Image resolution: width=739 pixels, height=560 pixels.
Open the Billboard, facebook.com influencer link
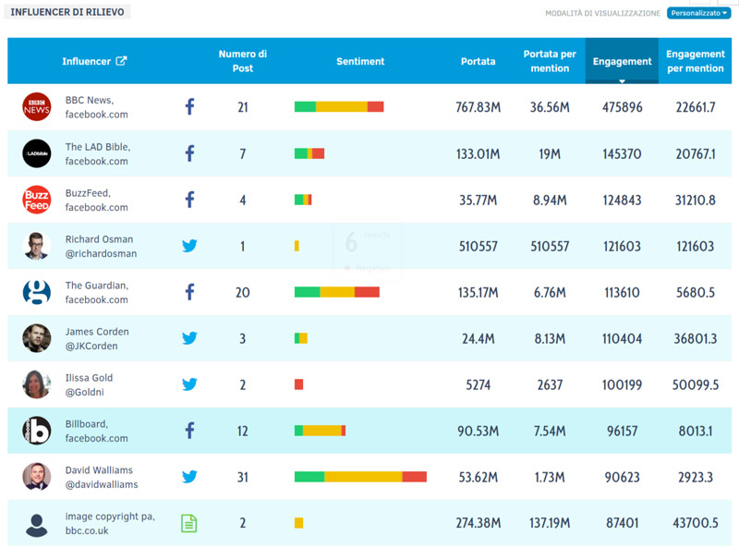point(97,431)
